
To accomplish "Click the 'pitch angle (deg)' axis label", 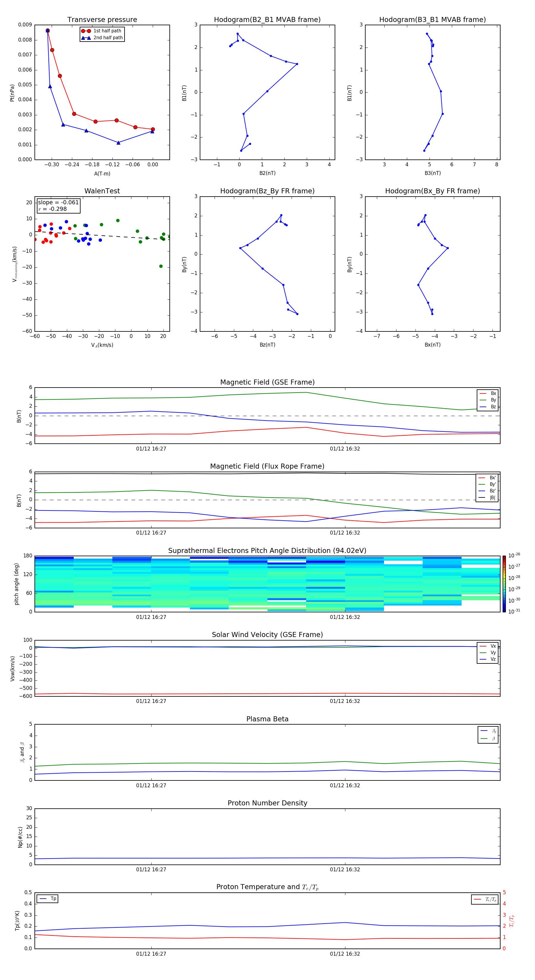I will [17, 584].
